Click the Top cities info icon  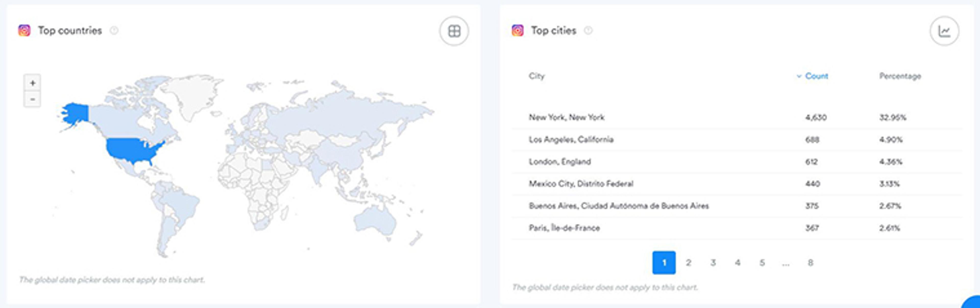click(588, 30)
